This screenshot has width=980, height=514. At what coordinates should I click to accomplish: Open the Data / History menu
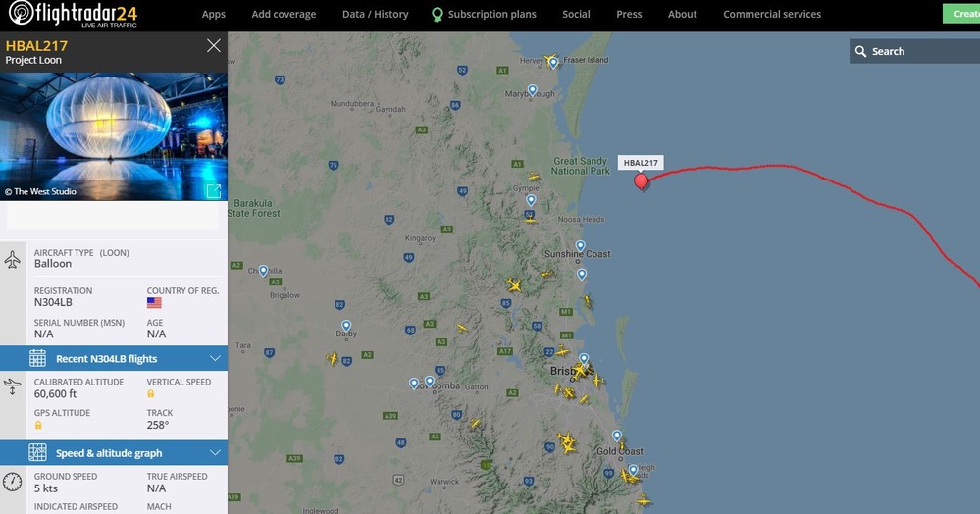pos(375,14)
